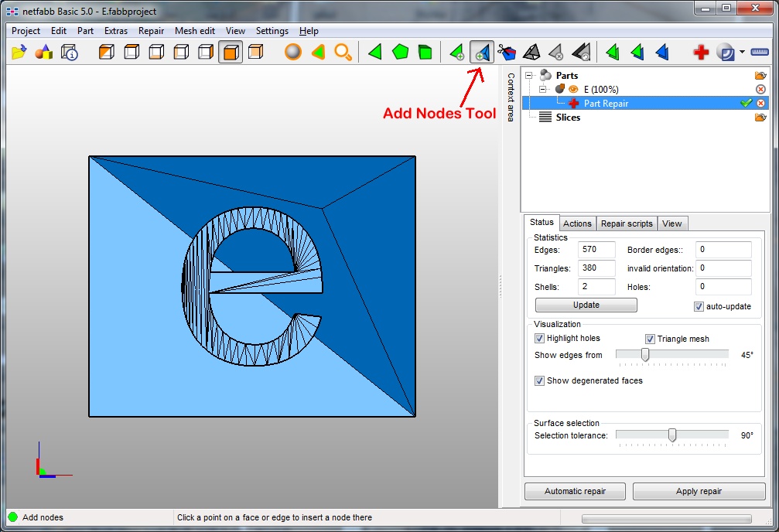
Task: Click the Parts row open-folder icon
Action: click(x=760, y=76)
